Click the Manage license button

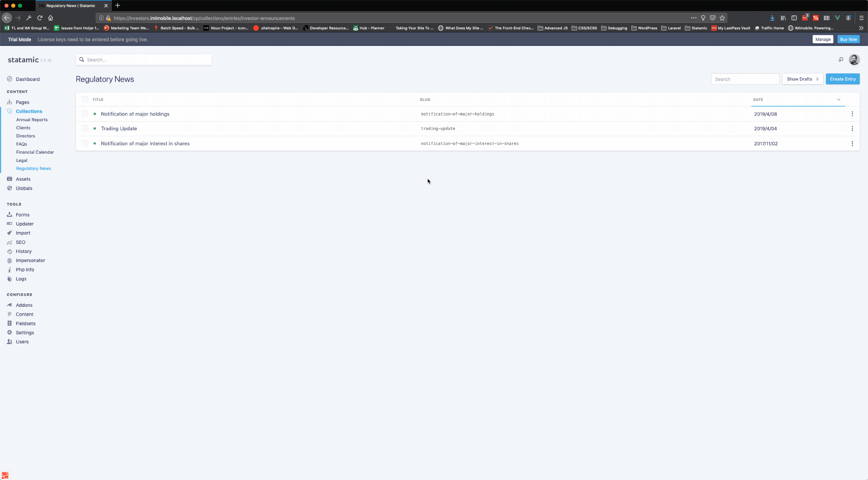tap(823, 39)
